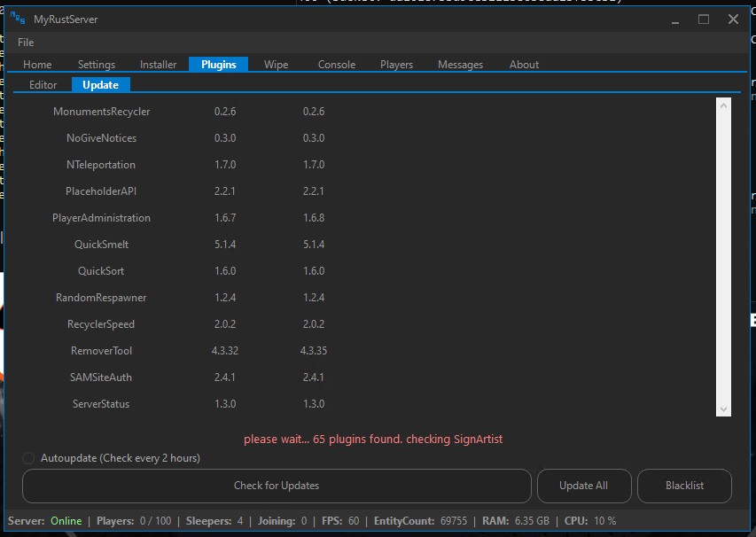
Task: Open the File menu
Action: [26, 43]
